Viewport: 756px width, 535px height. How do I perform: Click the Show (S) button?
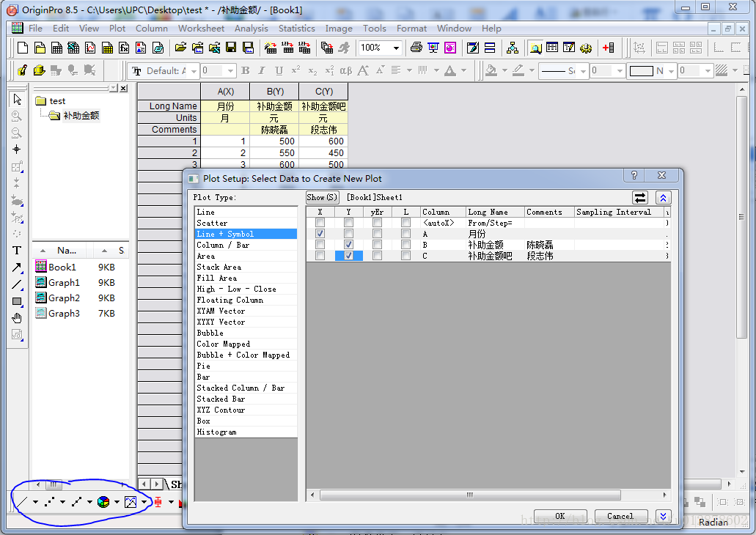pyautogui.click(x=322, y=198)
